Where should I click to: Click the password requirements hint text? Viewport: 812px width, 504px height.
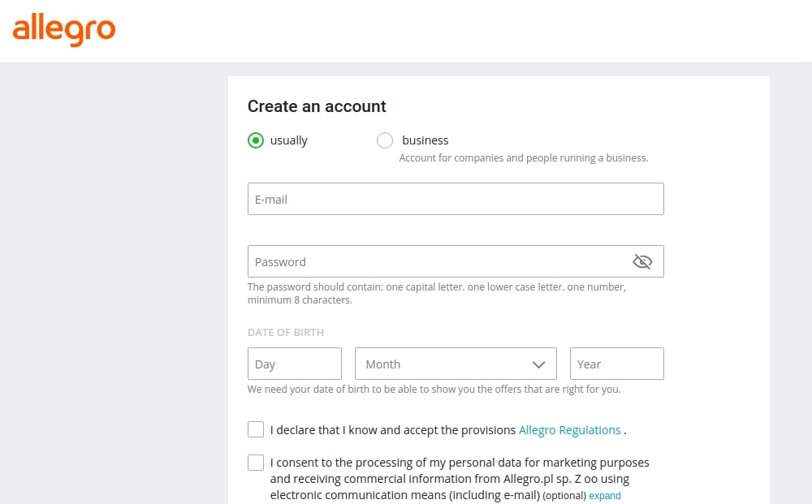436,293
